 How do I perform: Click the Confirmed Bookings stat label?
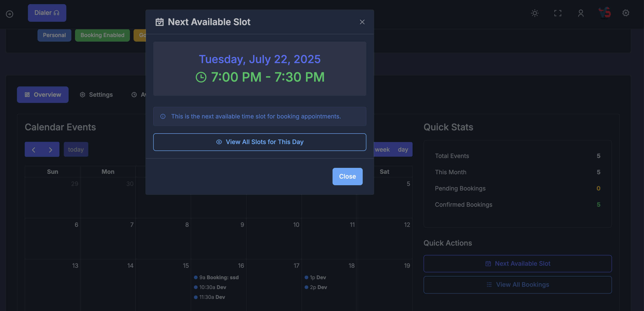point(463,204)
